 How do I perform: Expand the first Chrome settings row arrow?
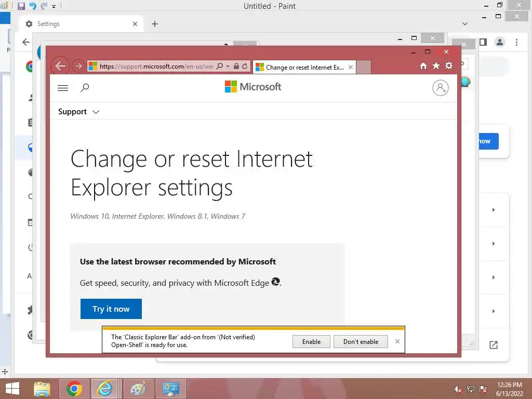click(494, 210)
